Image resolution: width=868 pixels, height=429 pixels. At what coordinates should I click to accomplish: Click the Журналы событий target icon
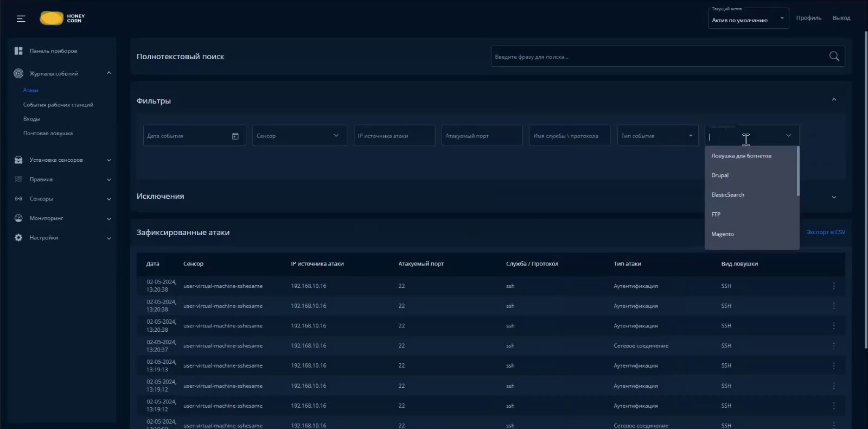[18, 73]
